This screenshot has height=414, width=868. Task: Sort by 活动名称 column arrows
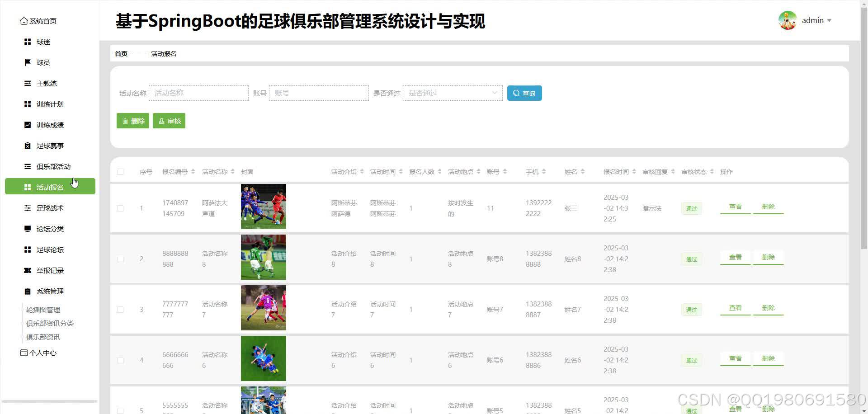[x=232, y=172]
